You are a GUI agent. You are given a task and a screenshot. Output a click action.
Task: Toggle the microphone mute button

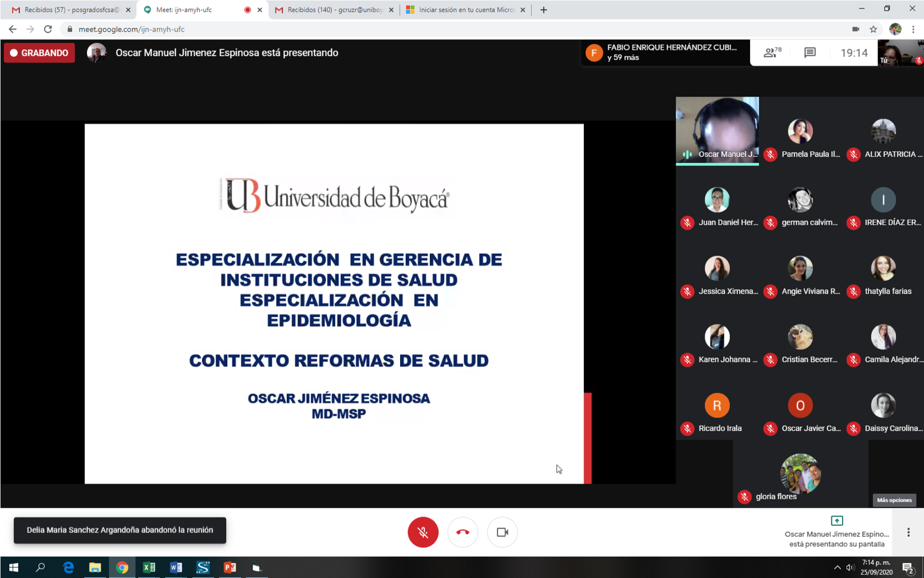[422, 532]
